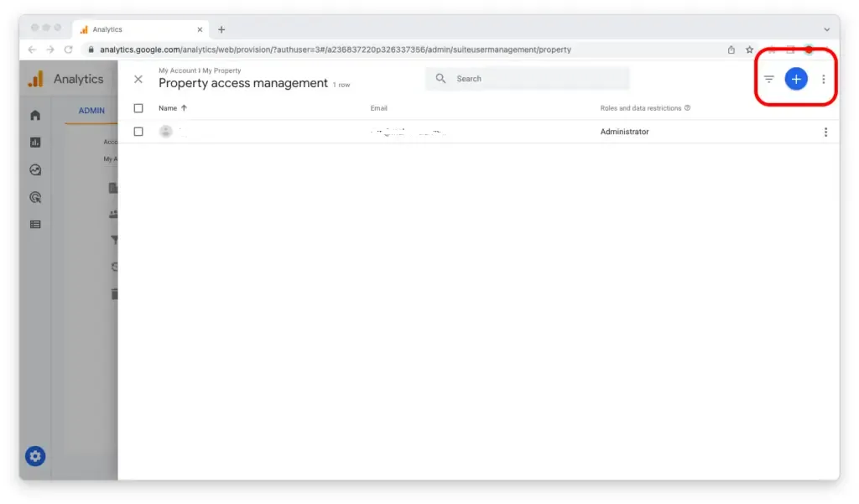
Task: Bookmark page with the star icon
Action: (749, 49)
